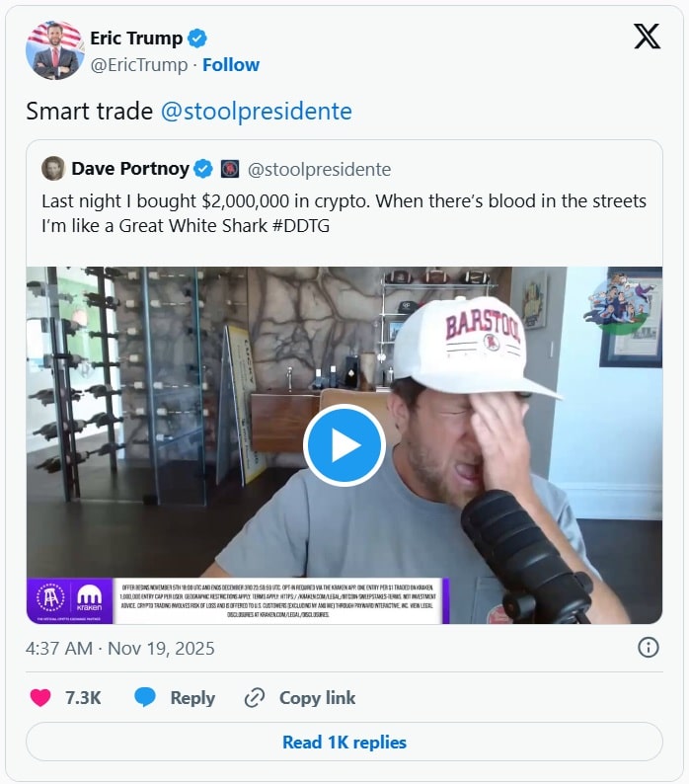Click Dave Portnoy's small profile avatar

(53, 169)
